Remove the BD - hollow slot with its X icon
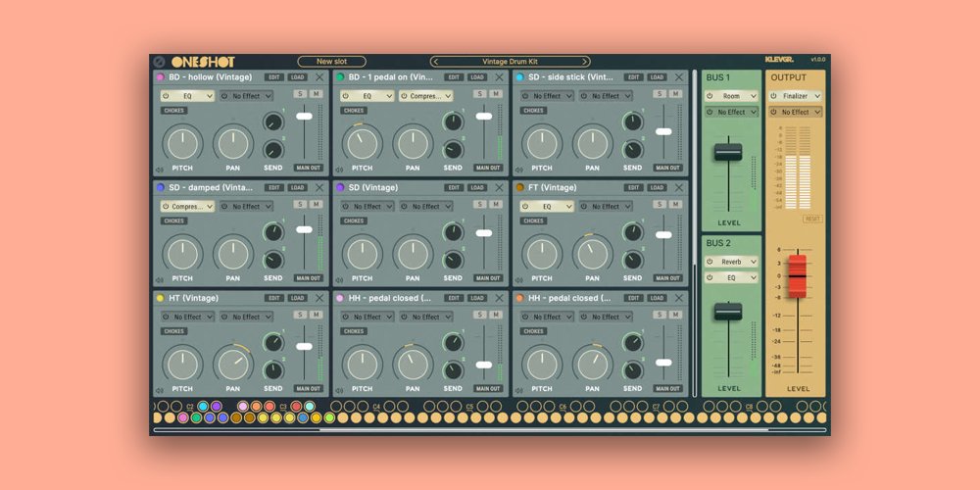 320,77
